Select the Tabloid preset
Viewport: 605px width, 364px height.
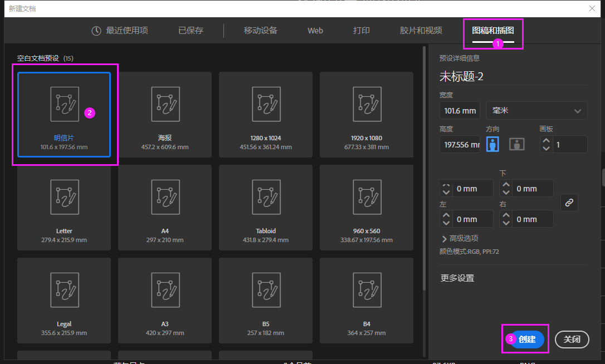tap(265, 207)
